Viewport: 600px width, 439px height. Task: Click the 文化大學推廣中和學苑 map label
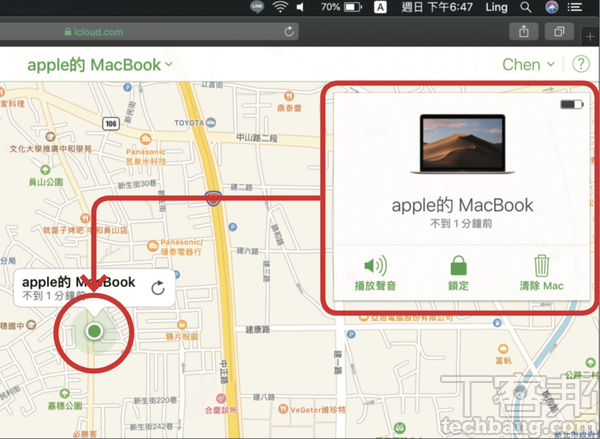[x=51, y=149]
